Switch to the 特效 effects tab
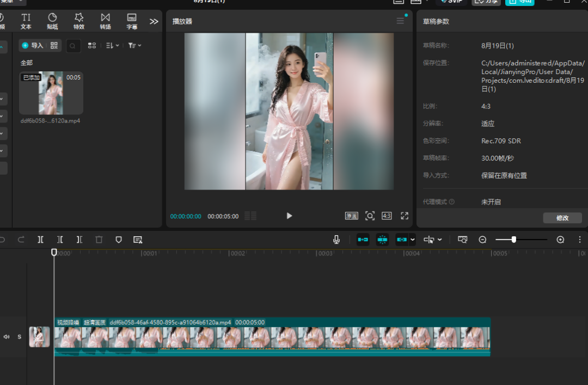This screenshot has height=385, width=588. coord(79,21)
